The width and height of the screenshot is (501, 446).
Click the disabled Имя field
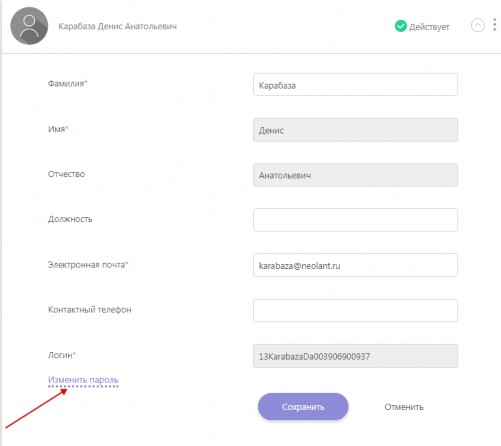point(355,130)
